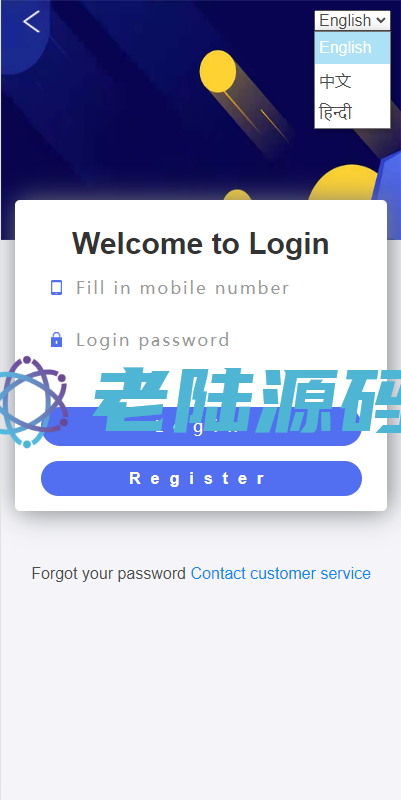This screenshot has width=401, height=800.
Task: Click the padlock icon beside password
Action: 57,339
